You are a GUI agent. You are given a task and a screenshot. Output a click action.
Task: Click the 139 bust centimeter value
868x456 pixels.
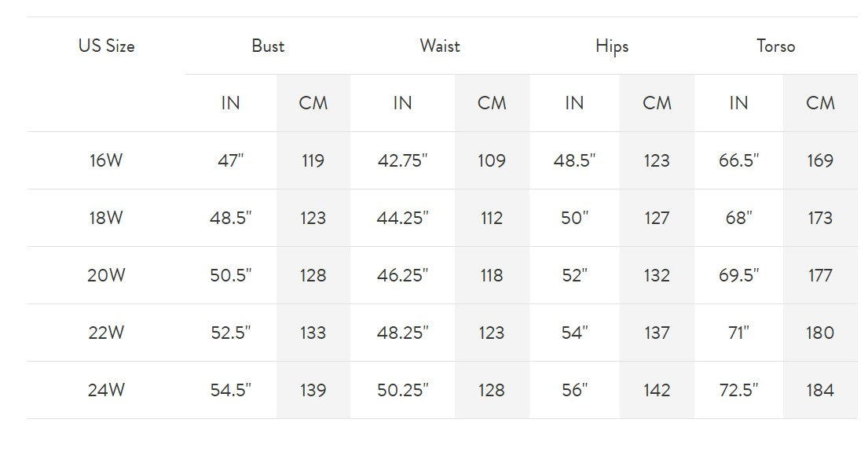pyautogui.click(x=313, y=391)
